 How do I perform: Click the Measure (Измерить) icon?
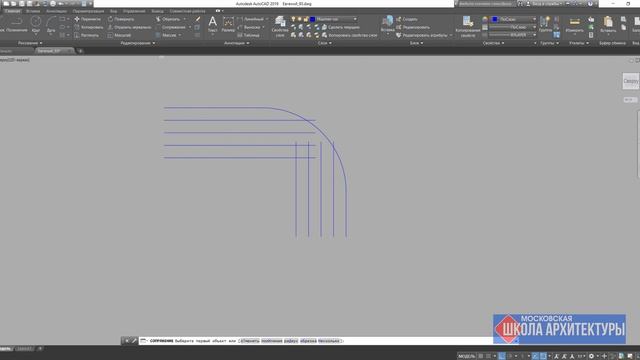click(575, 24)
